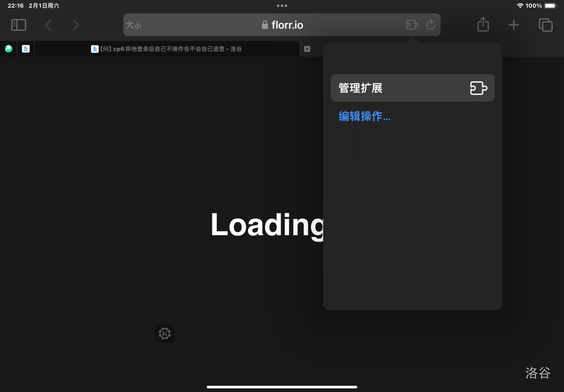Tap the home indicator bar
The width and height of the screenshot is (564, 392).
[x=282, y=387]
